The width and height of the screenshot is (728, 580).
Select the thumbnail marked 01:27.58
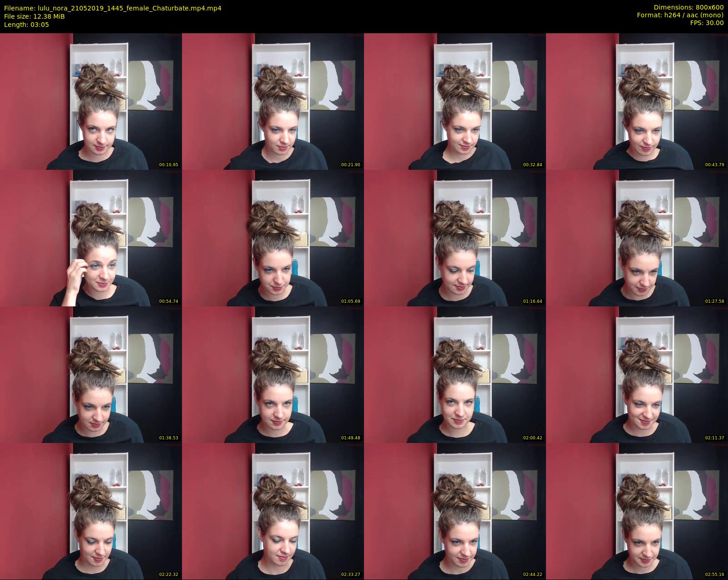click(x=637, y=238)
